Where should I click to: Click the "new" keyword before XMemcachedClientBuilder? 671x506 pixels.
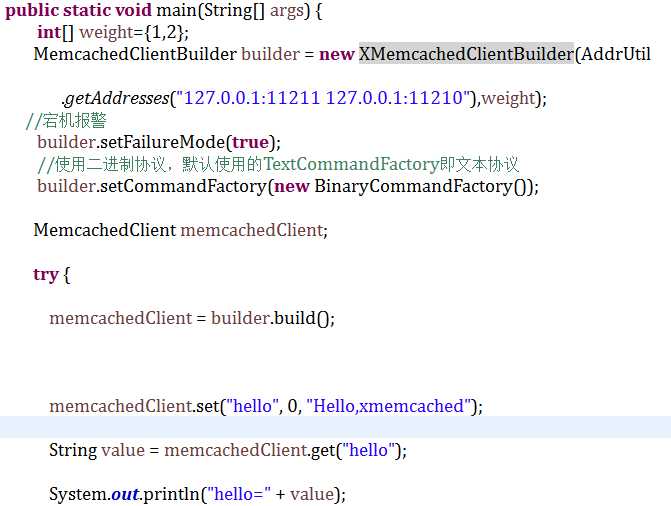coord(337,55)
